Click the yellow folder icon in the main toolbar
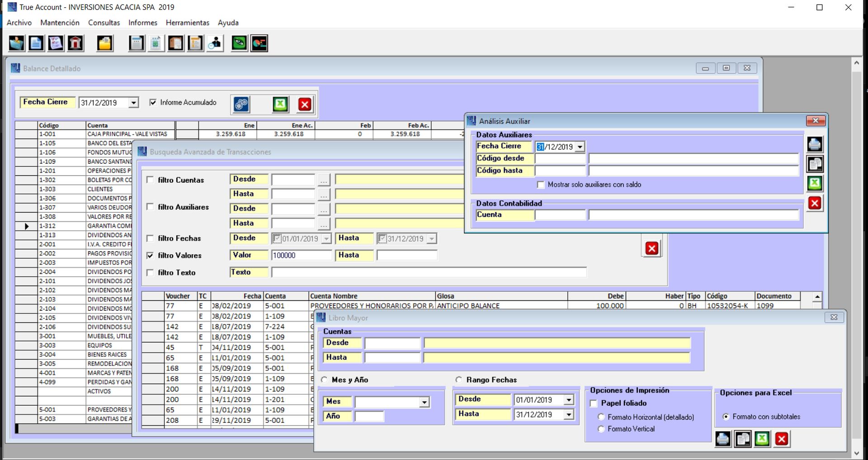This screenshot has width=868, height=460. [105, 43]
